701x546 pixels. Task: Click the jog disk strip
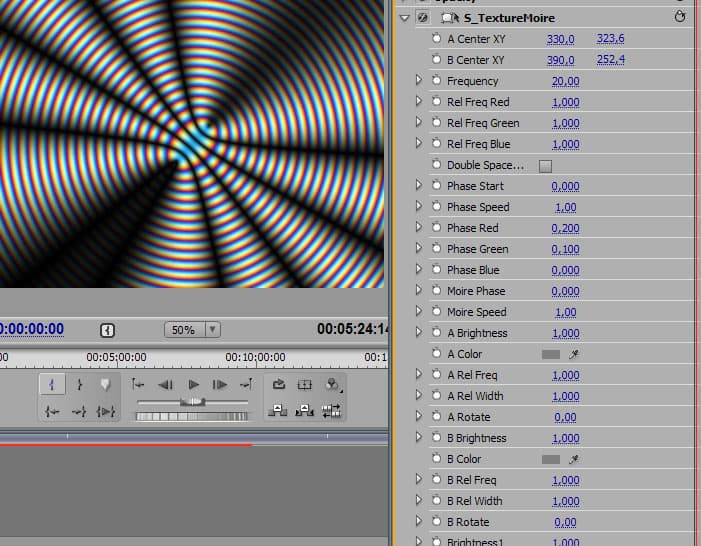192,417
